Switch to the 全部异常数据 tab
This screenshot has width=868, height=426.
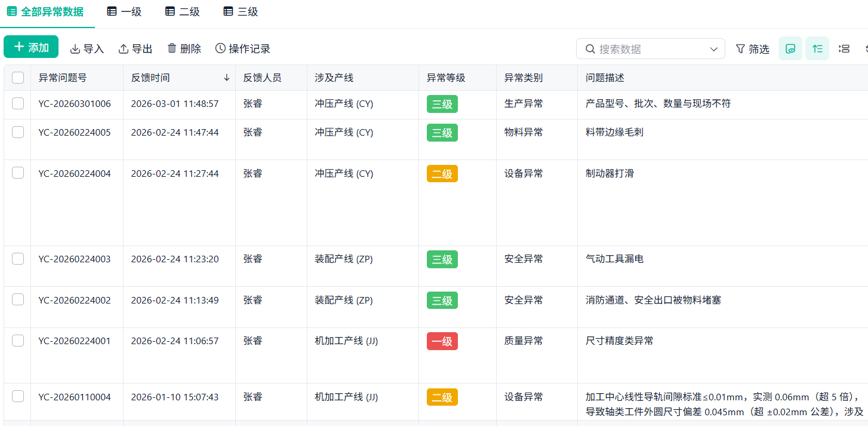click(45, 12)
